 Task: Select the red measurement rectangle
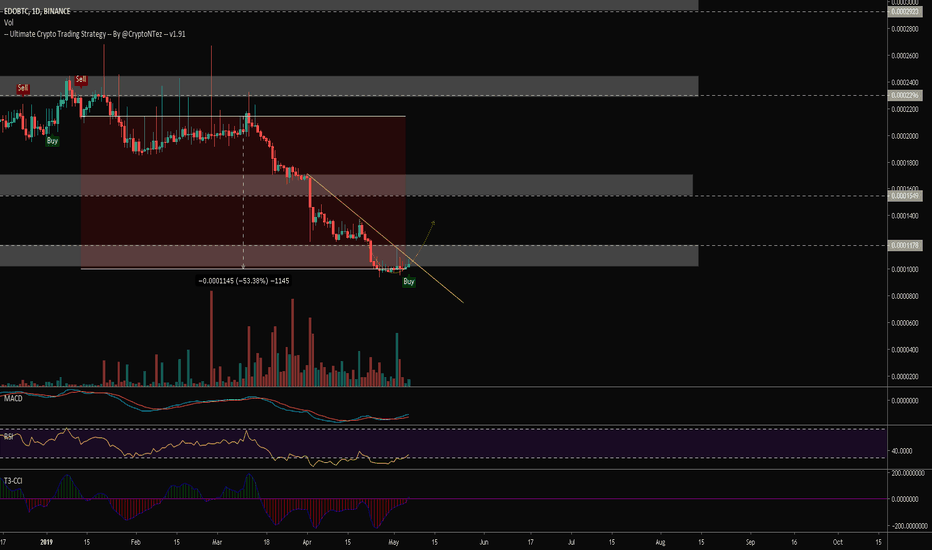pyautogui.click(x=243, y=193)
